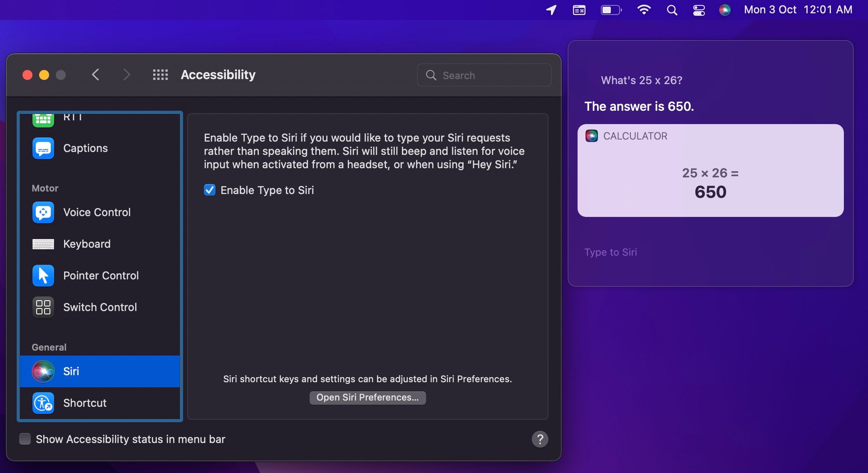Viewport: 868px width, 473px height.
Task: Click the CALCULATOR label in Siri card
Action: tap(635, 136)
